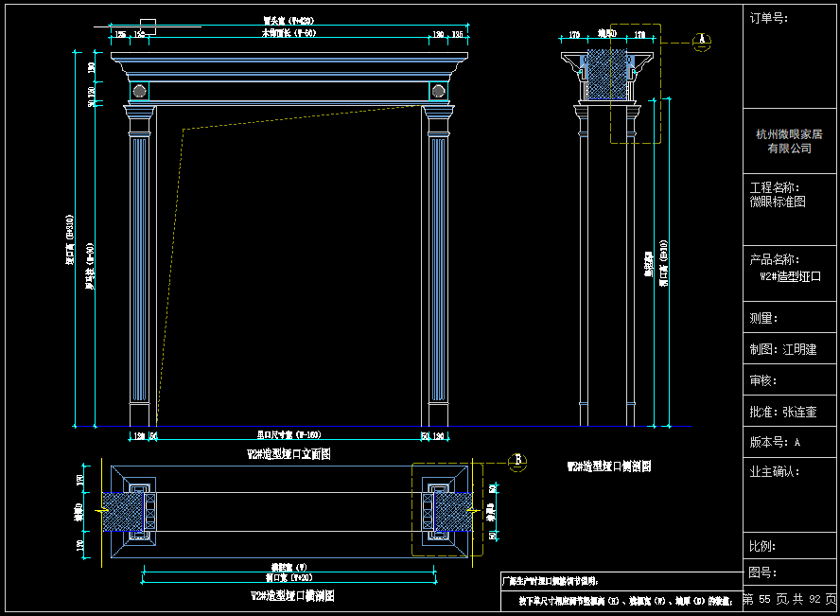This screenshot has width=840, height=616.
Task: Click the small square crosshair cursor box
Action: pyautogui.click(x=148, y=26)
